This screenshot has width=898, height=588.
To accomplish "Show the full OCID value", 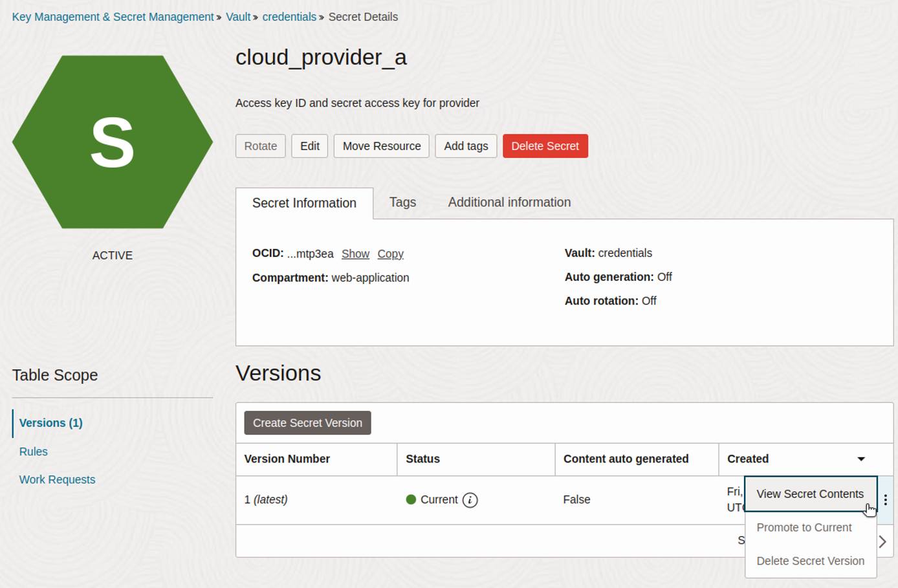I will [x=355, y=254].
